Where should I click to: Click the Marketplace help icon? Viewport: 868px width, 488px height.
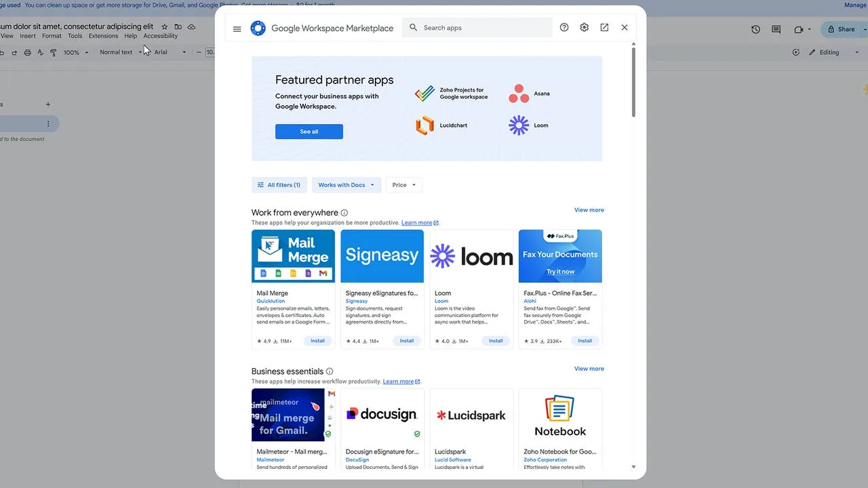[564, 27]
